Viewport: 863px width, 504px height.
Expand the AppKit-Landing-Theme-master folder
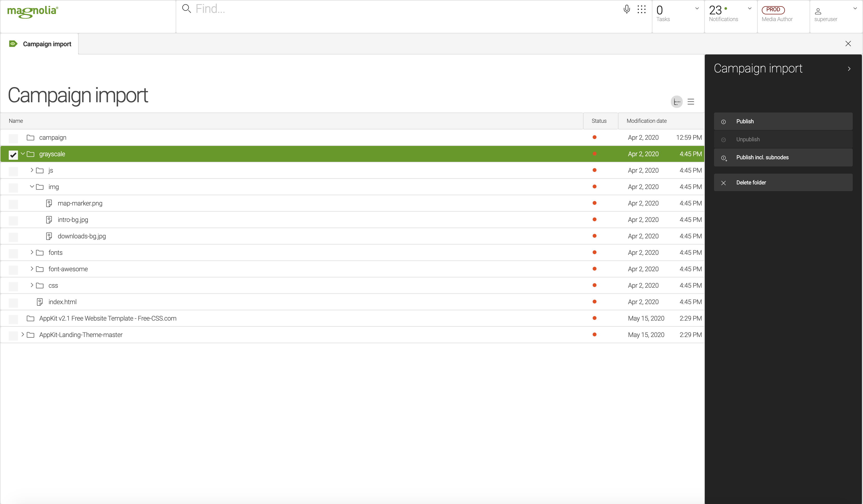pyautogui.click(x=23, y=334)
